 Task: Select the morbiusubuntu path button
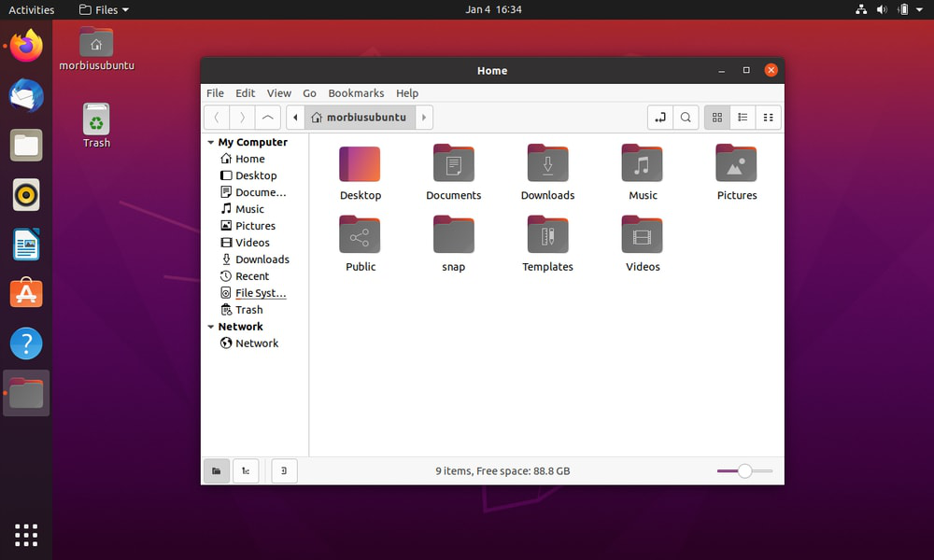[360, 118]
